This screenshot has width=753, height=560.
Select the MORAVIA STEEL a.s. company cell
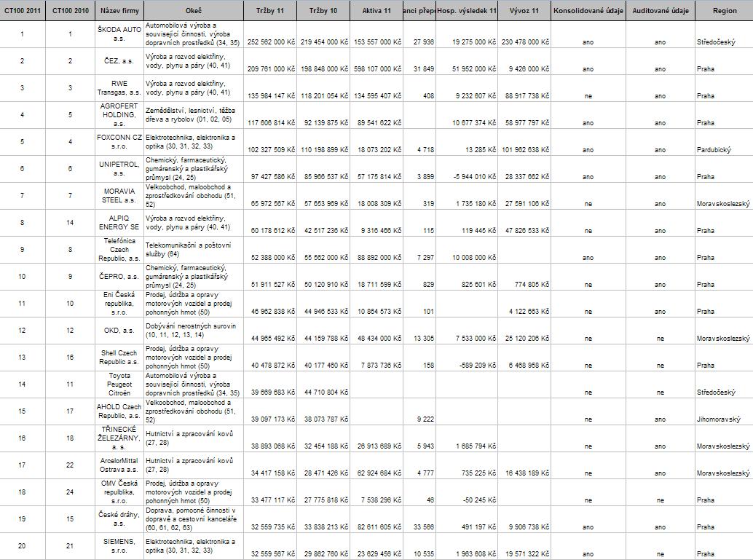click(x=119, y=196)
